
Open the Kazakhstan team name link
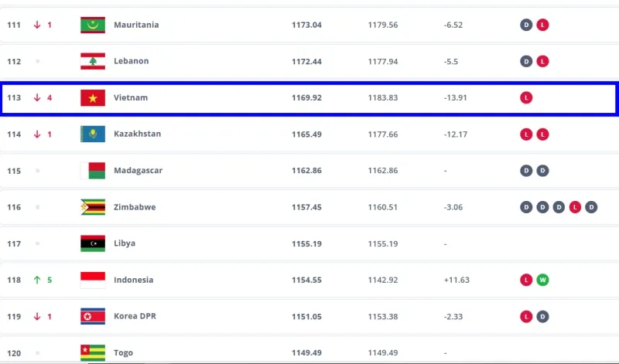[137, 134]
